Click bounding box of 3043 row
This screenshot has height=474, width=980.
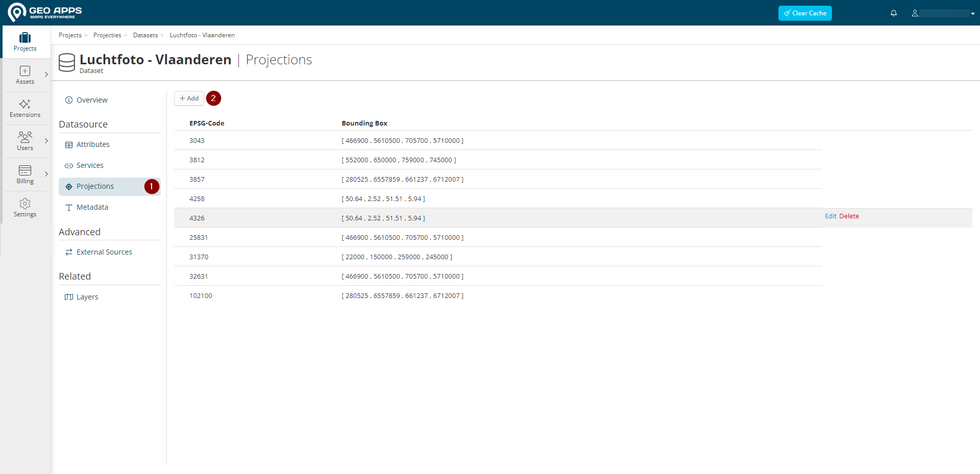(x=402, y=141)
